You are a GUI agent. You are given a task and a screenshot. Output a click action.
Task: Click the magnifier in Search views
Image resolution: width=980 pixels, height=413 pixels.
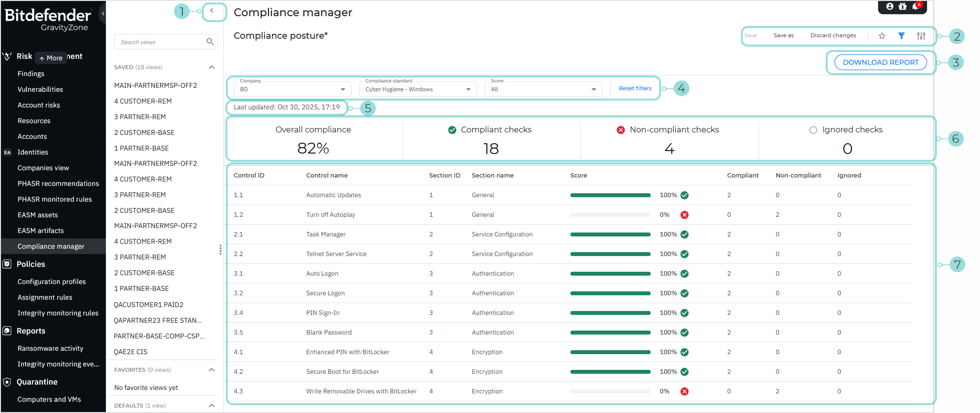coord(210,42)
